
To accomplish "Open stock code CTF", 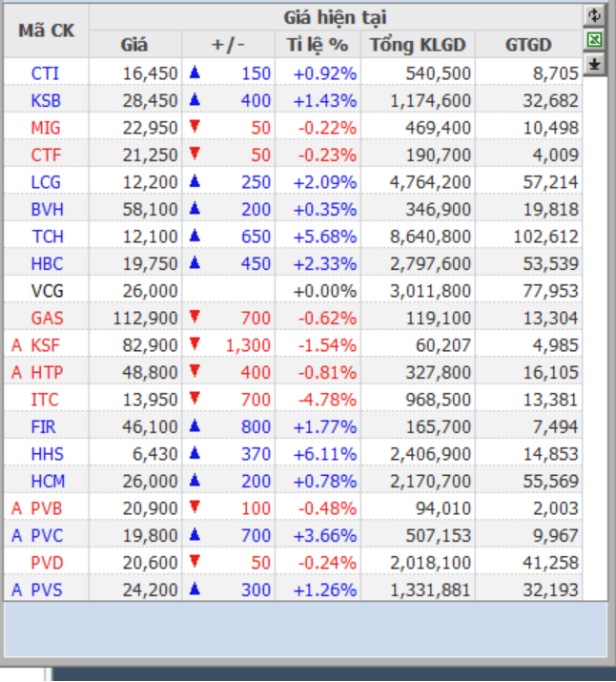I will coord(46,155).
